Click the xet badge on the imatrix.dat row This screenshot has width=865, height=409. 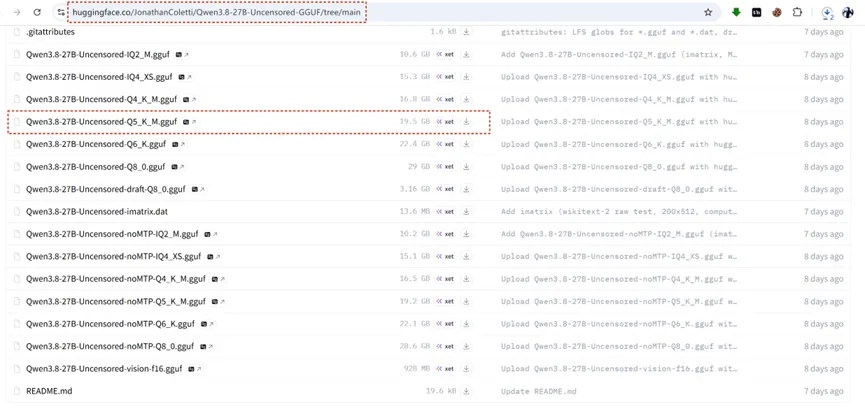coord(445,211)
